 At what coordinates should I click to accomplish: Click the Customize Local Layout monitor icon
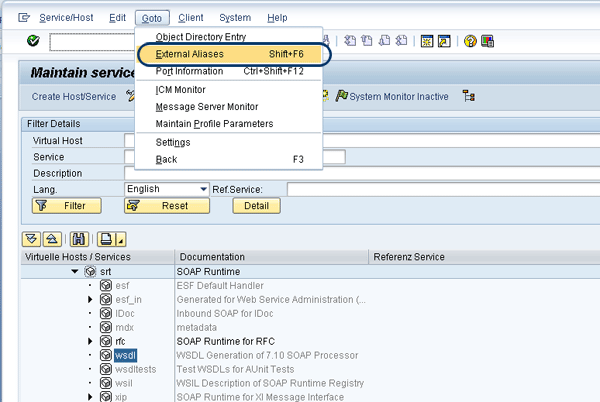(487, 41)
